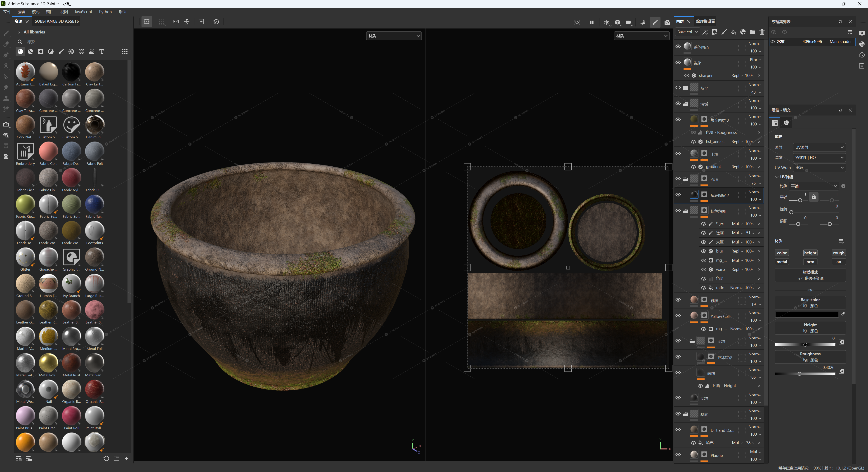The height and width of the screenshot is (472, 868).
Task: Toggle the tiling lock icon in UV转换
Action: coord(814,197)
